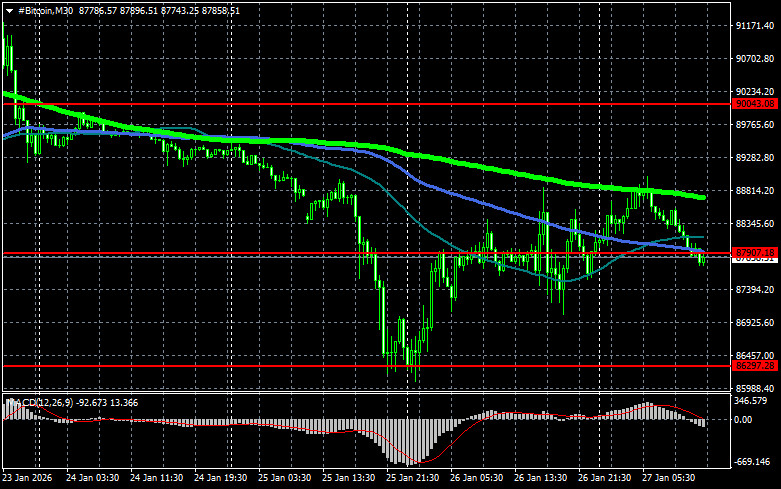
Task: Click the 24 Jan 19:30 time label
Action: click(x=220, y=478)
